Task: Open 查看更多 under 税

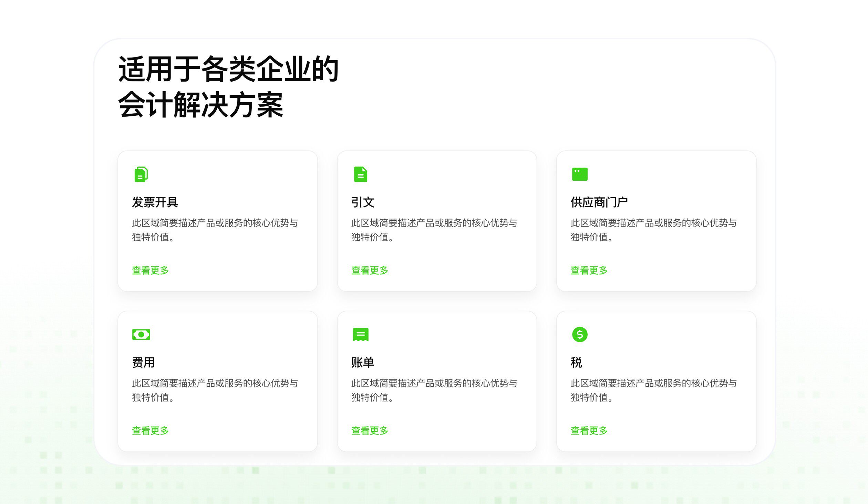Action: tap(589, 431)
